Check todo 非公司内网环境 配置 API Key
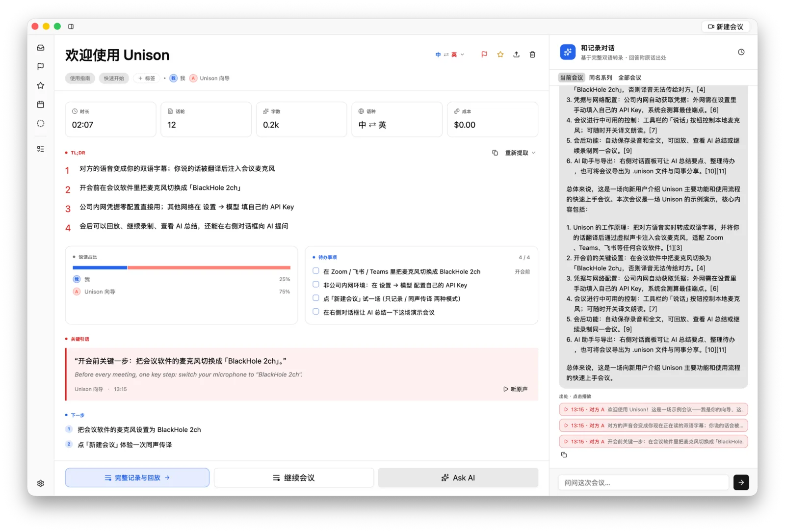This screenshot has height=532, width=785. click(316, 284)
